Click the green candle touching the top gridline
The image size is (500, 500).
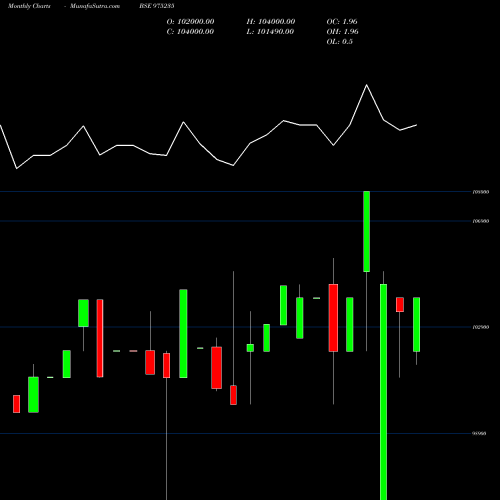(x=366, y=231)
